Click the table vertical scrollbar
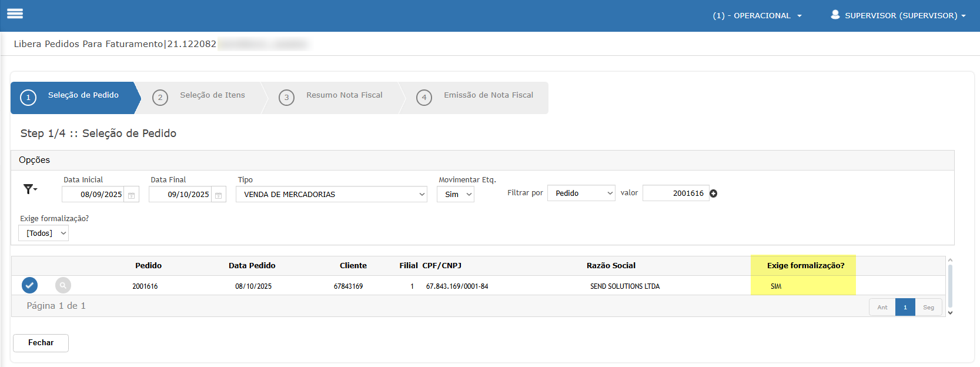The width and height of the screenshot is (980, 367). pos(950,285)
